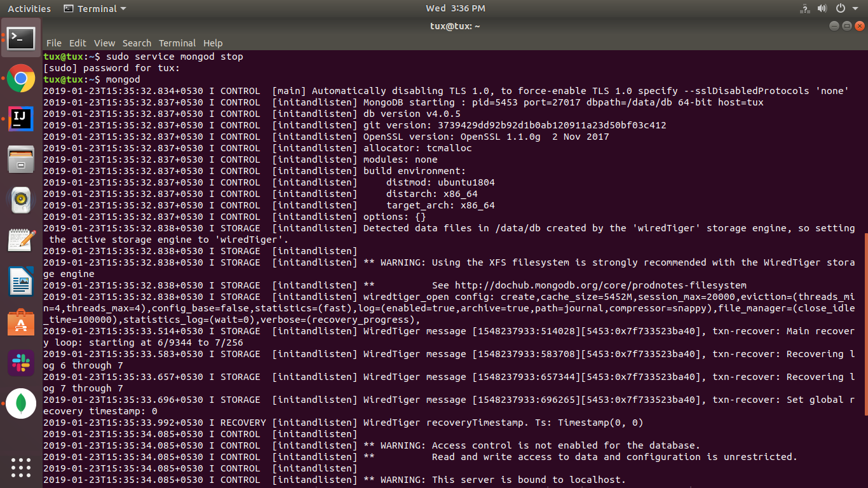This screenshot has width=868, height=488.
Task: Click 'target_arch: x86_64' text
Action: [x=440, y=205]
